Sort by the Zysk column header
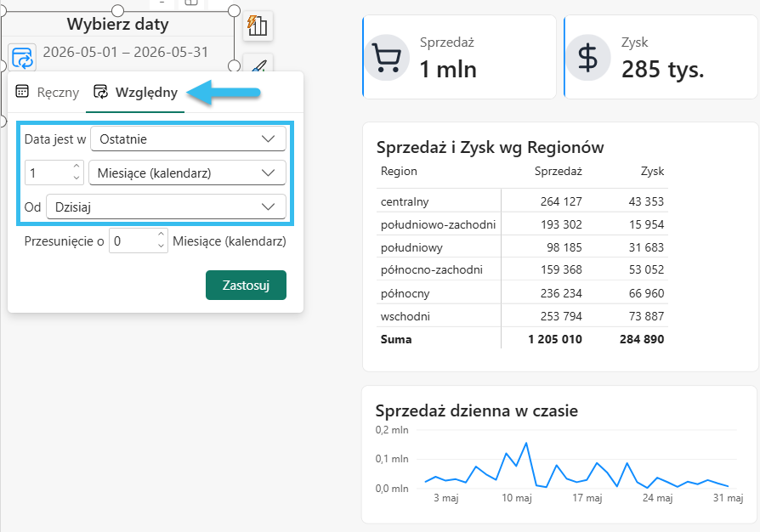The height and width of the screenshot is (532, 760). (x=652, y=171)
